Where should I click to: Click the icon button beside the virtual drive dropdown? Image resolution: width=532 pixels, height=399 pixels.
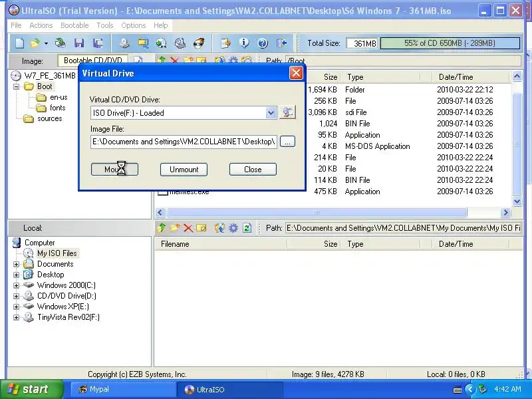(x=287, y=112)
